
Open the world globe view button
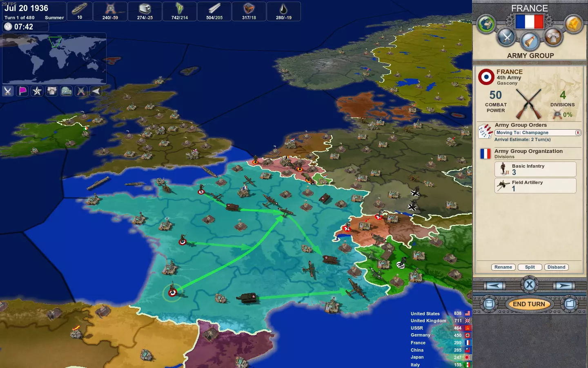(486, 24)
